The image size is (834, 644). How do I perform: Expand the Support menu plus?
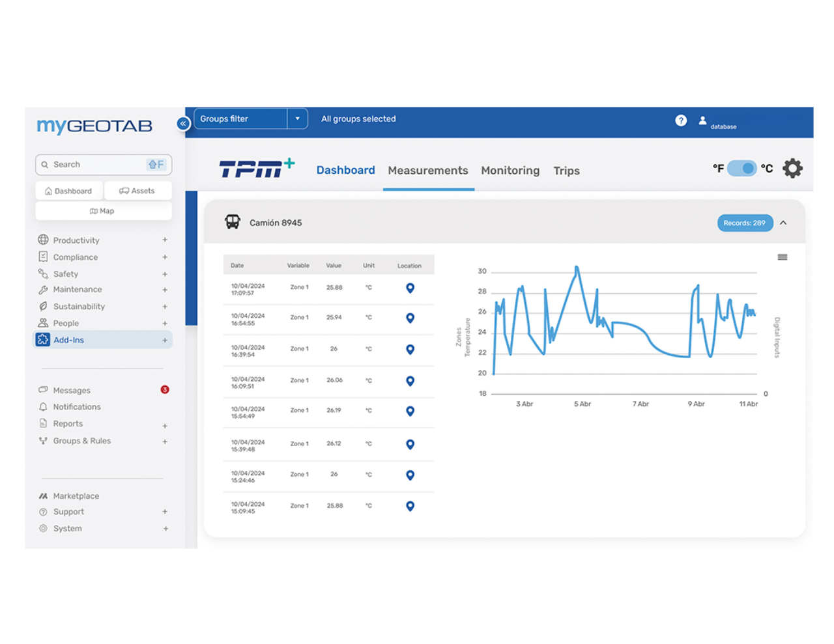tap(165, 512)
